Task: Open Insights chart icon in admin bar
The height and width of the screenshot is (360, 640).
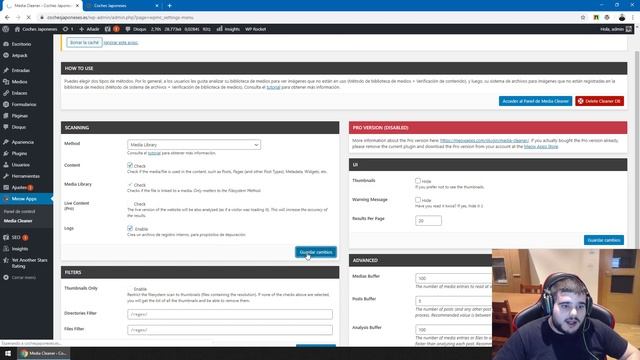Action: (228, 29)
